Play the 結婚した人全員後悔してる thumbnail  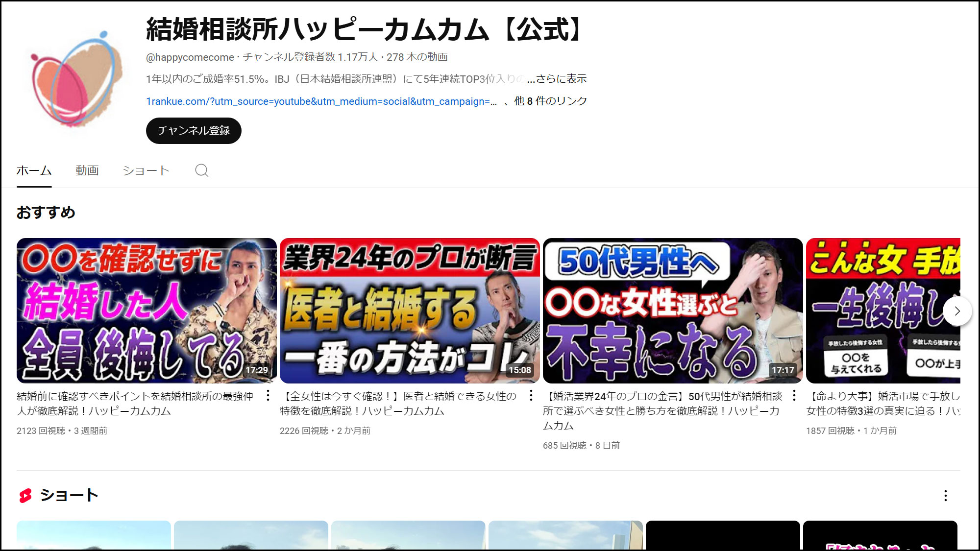coord(147,311)
